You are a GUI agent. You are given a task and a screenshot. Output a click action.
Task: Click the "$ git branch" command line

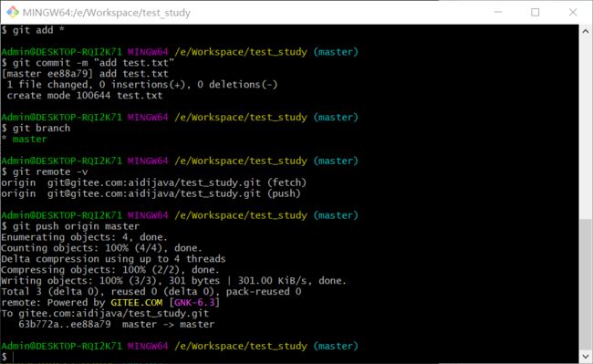36,128
